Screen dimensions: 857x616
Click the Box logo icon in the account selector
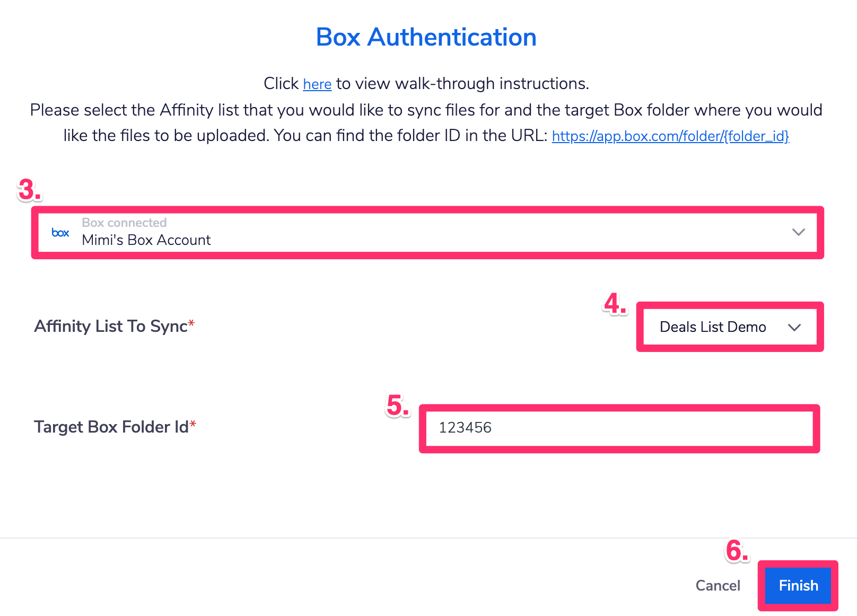[60, 232]
